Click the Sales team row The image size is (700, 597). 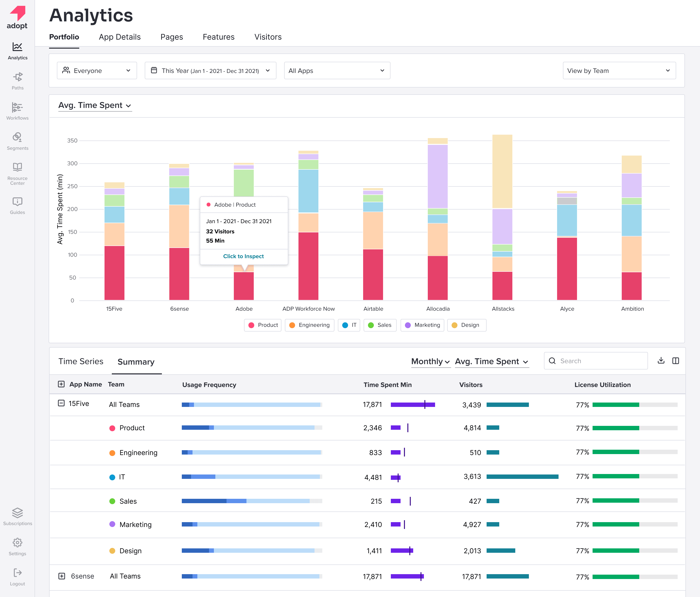367,501
